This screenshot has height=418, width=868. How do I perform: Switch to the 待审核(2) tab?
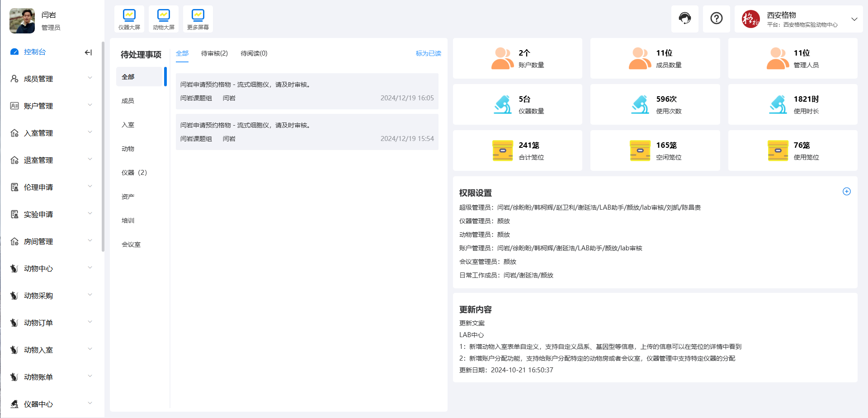click(214, 53)
